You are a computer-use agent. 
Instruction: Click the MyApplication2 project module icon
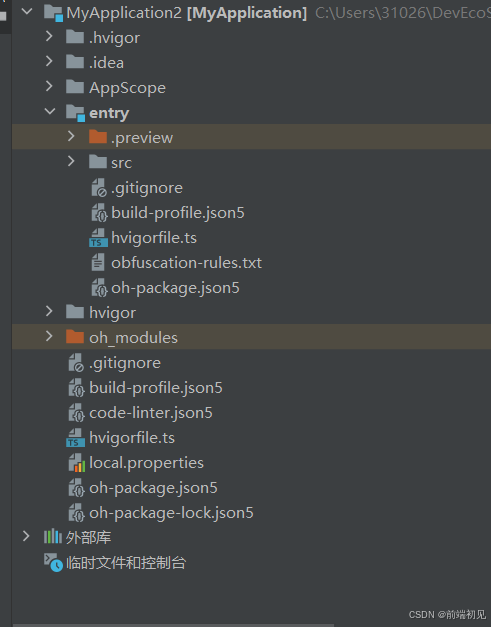pos(53,13)
